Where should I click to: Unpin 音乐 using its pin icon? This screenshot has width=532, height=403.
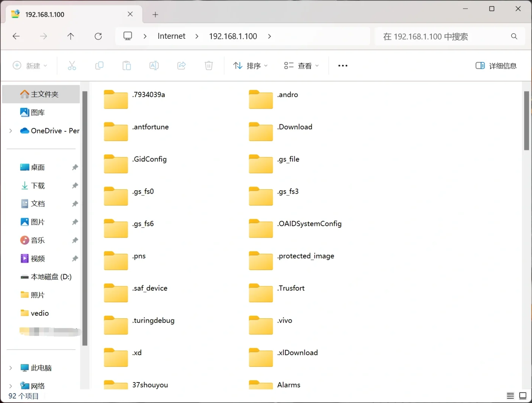click(x=75, y=240)
